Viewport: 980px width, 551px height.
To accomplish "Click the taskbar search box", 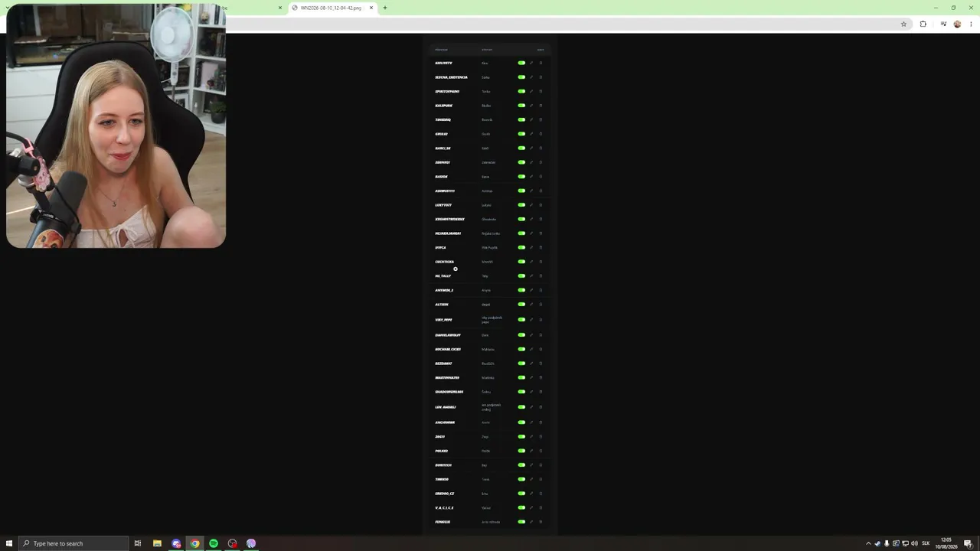I will coord(73,543).
